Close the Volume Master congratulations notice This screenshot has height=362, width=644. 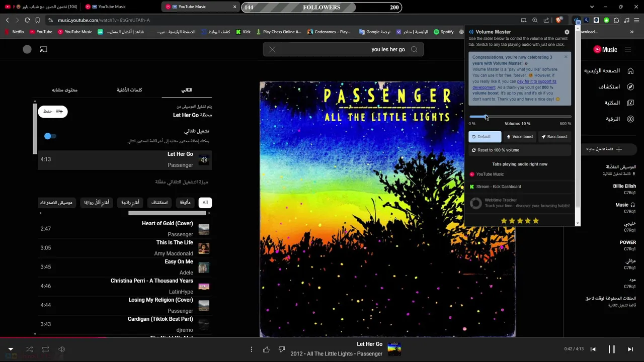pyautogui.click(x=566, y=57)
